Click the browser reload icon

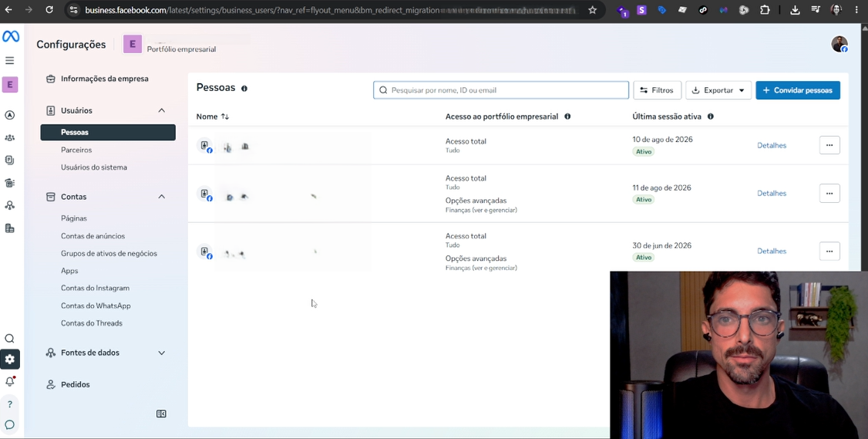tap(49, 9)
